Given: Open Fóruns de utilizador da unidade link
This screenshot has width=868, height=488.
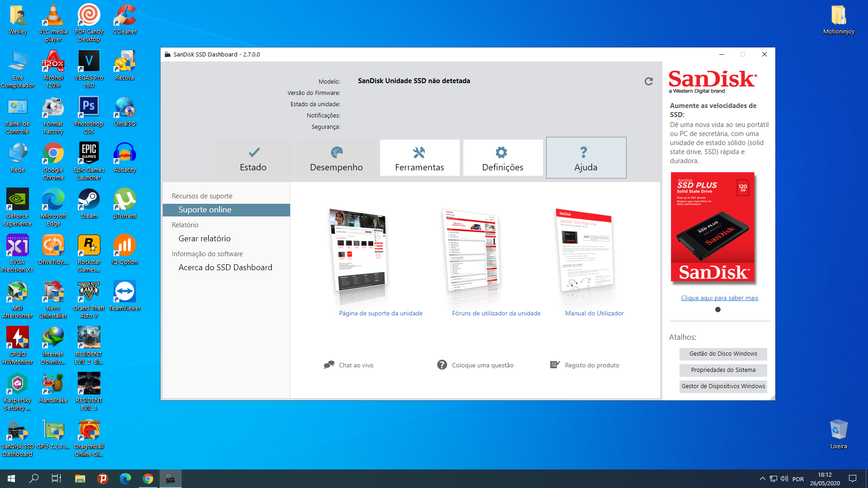Looking at the screenshot, I should [496, 313].
